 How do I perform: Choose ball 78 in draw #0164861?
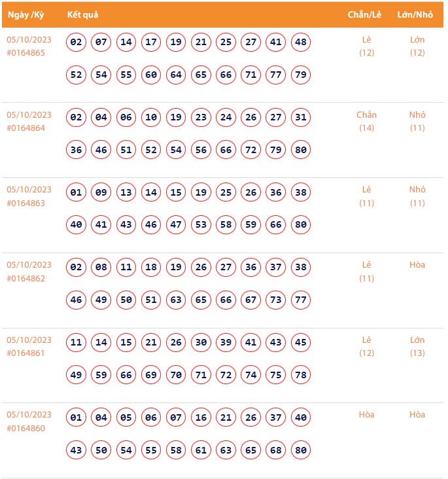301,376
